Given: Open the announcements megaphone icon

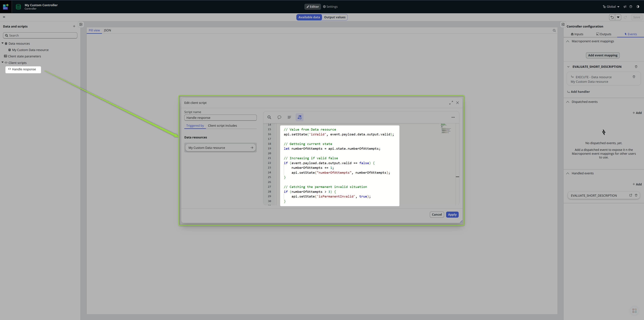Looking at the screenshot, I should (x=625, y=7).
